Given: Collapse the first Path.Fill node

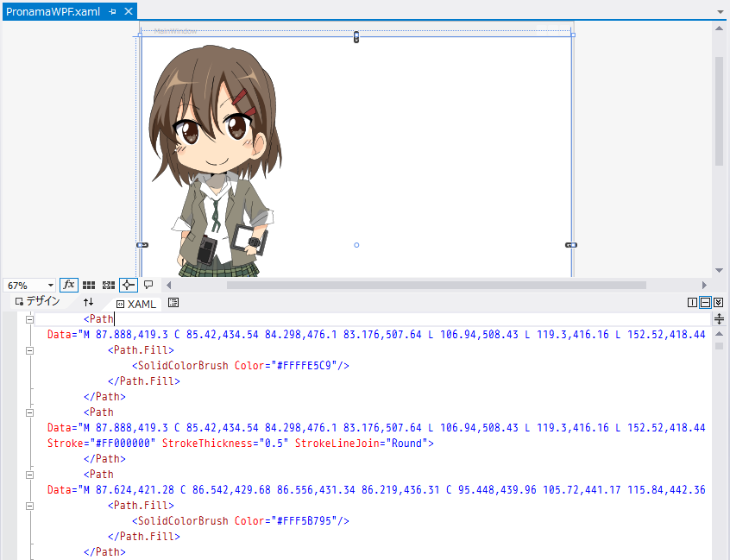Looking at the screenshot, I should point(29,350).
